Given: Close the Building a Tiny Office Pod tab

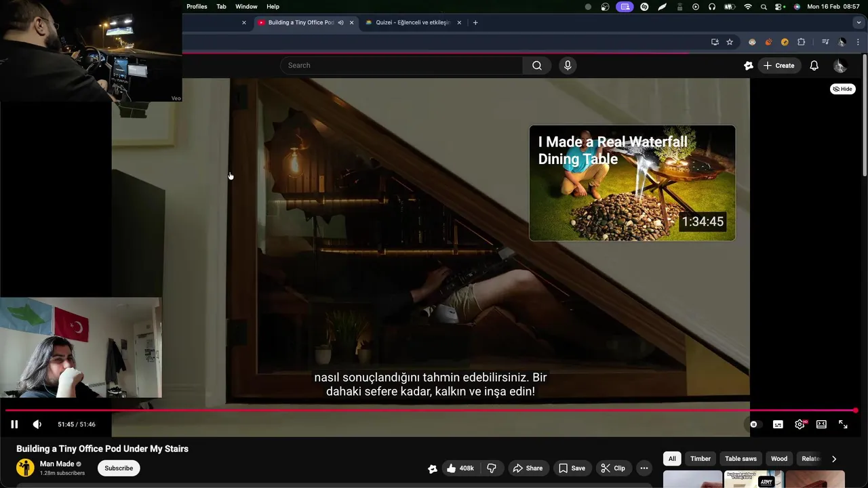Looking at the screenshot, I should [351, 22].
